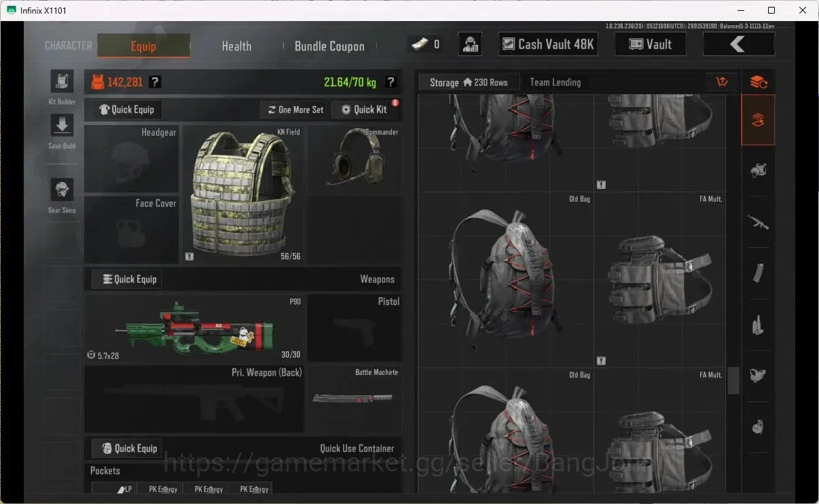This screenshot has width=819, height=504.
Task: Select the fully visible FA Mult. chest rig
Action: (x=659, y=280)
